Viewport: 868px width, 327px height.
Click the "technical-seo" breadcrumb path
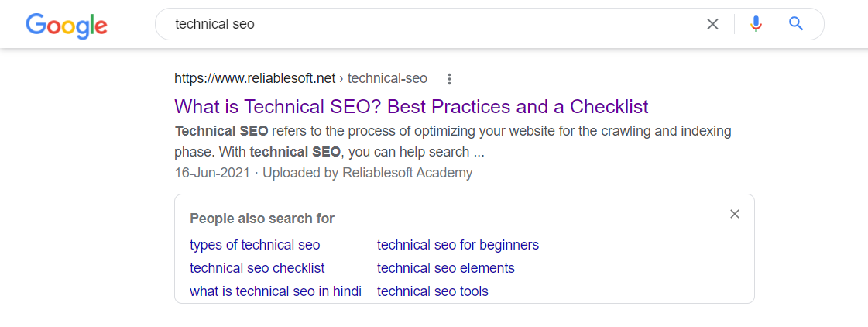pyautogui.click(x=387, y=78)
